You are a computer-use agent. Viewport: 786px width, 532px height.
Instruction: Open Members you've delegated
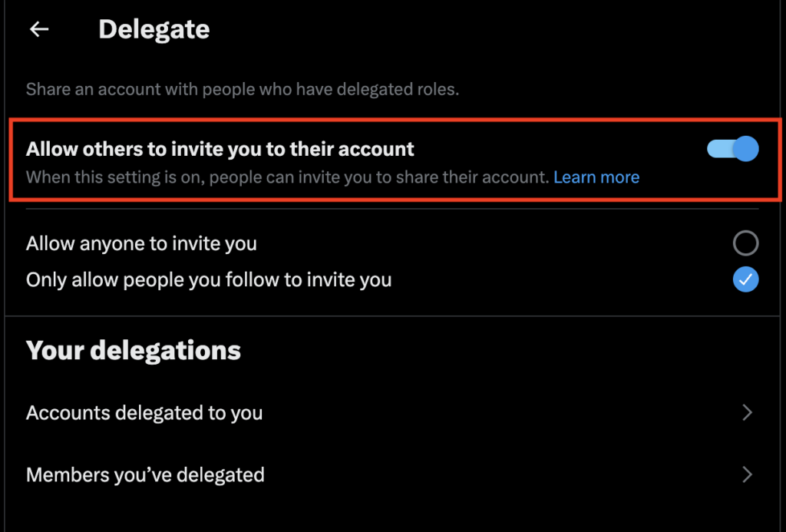tap(145, 475)
